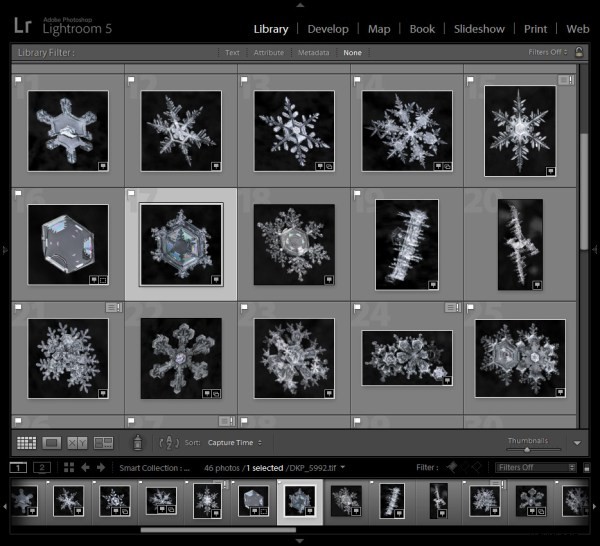Toggle the filmstrip filter on/off switch
Image resolution: width=600 pixels, height=546 pixels.
click(x=587, y=468)
